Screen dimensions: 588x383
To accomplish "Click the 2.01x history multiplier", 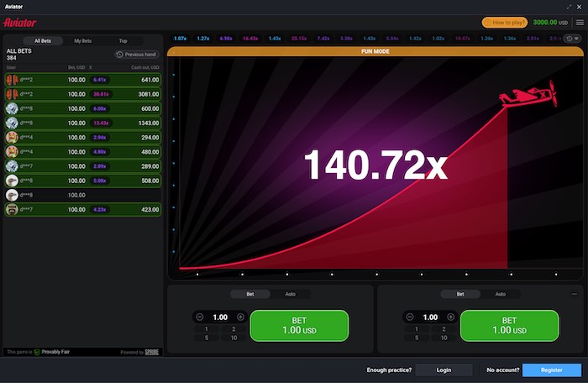I will [x=533, y=39].
